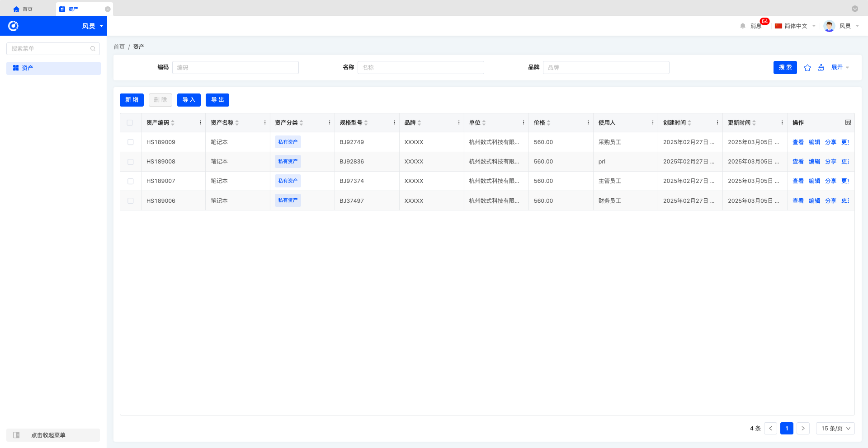Click the 新增 button
This screenshot has height=448, width=868.
coord(132,100)
